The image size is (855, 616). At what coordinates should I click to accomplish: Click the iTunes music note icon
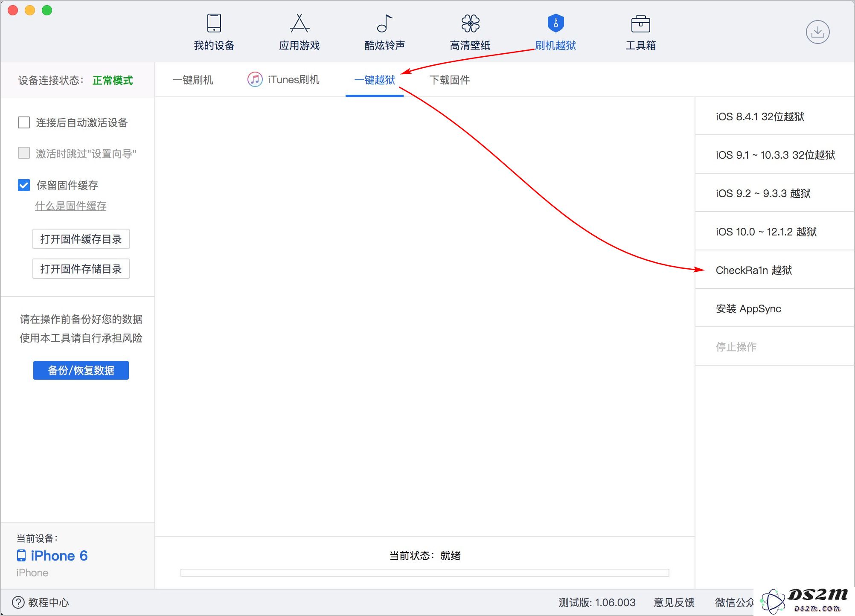tap(255, 79)
